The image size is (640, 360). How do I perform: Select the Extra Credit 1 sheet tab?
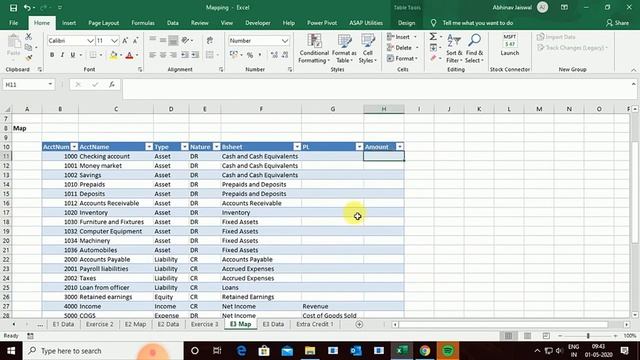click(x=315, y=324)
